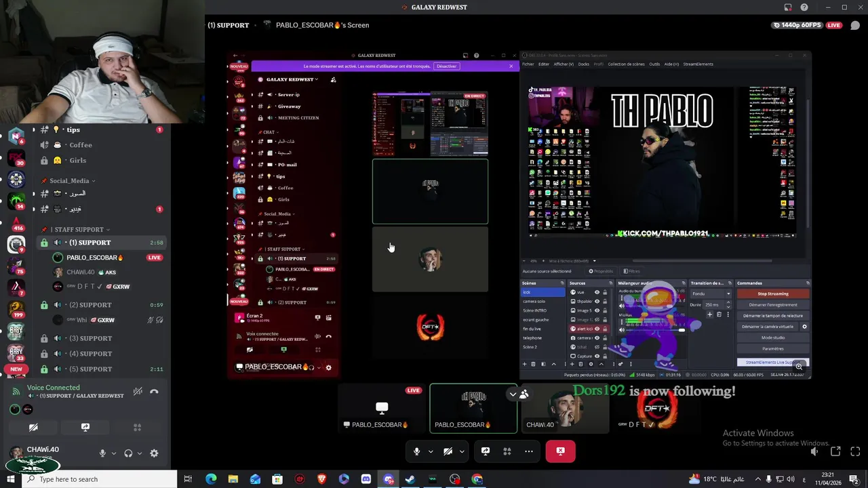This screenshot has width=868, height=488.
Task: Open the Coffee voice channel
Action: point(102,145)
